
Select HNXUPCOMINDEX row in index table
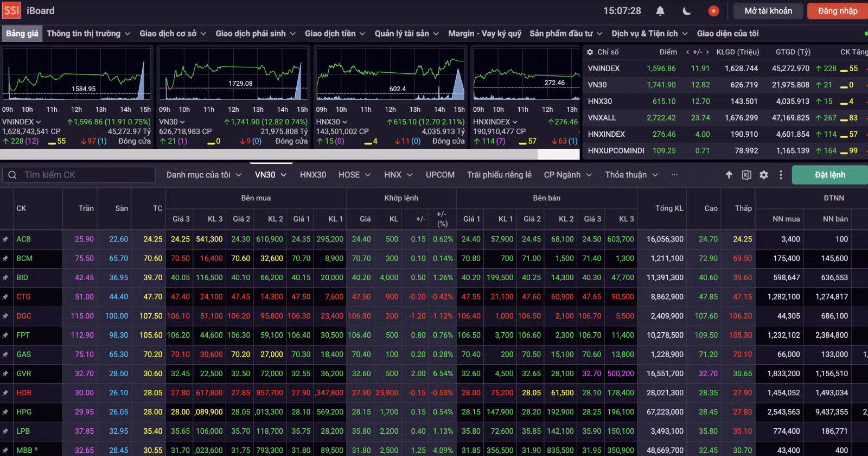coord(725,150)
